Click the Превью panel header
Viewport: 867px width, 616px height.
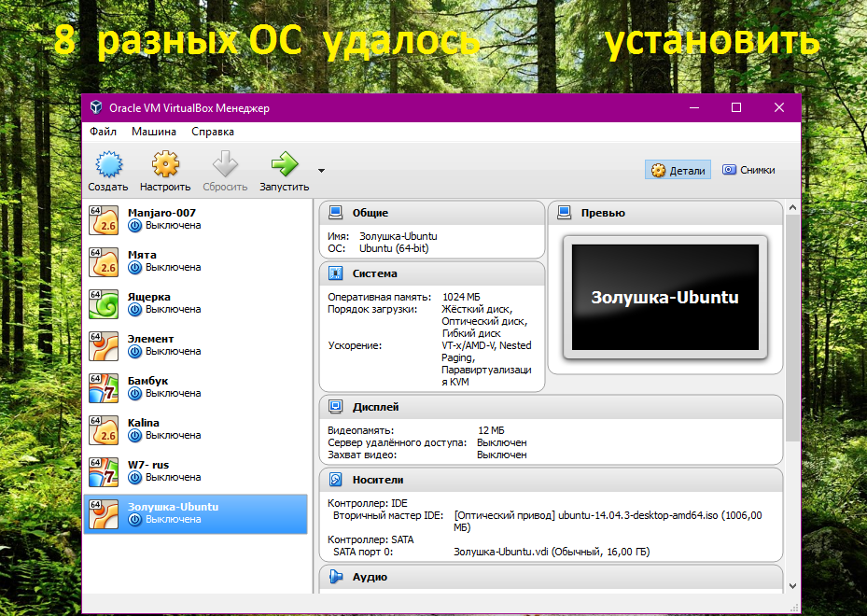[665, 213]
